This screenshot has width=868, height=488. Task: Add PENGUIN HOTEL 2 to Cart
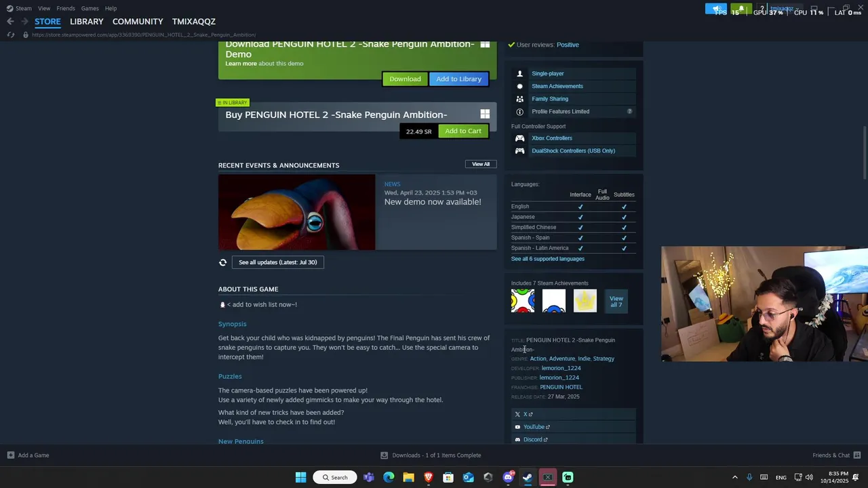click(x=463, y=131)
